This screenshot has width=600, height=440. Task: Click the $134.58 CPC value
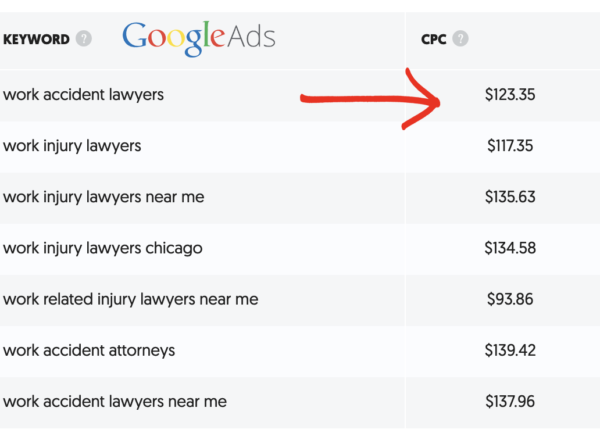point(510,248)
